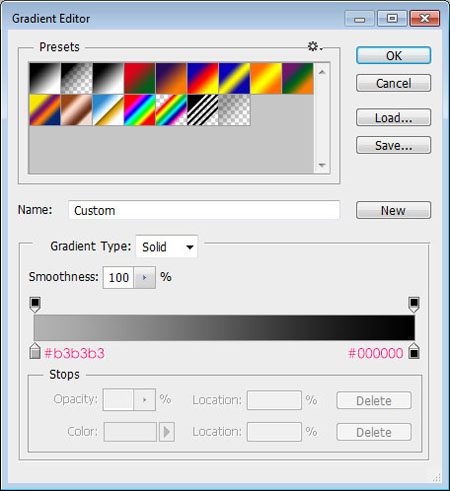The image size is (450, 491).
Task: Select the transparent rainbow gradient preset
Action: click(171, 110)
